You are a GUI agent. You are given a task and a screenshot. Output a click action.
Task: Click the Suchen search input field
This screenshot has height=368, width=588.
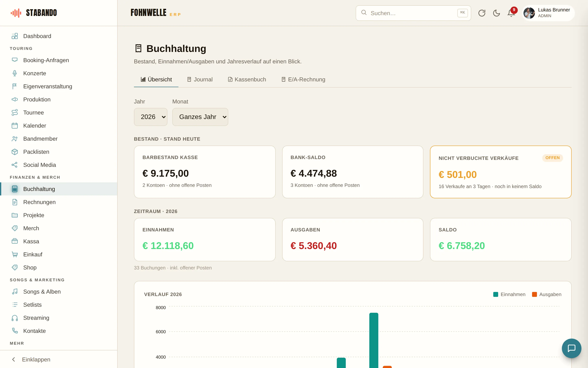tap(413, 13)
